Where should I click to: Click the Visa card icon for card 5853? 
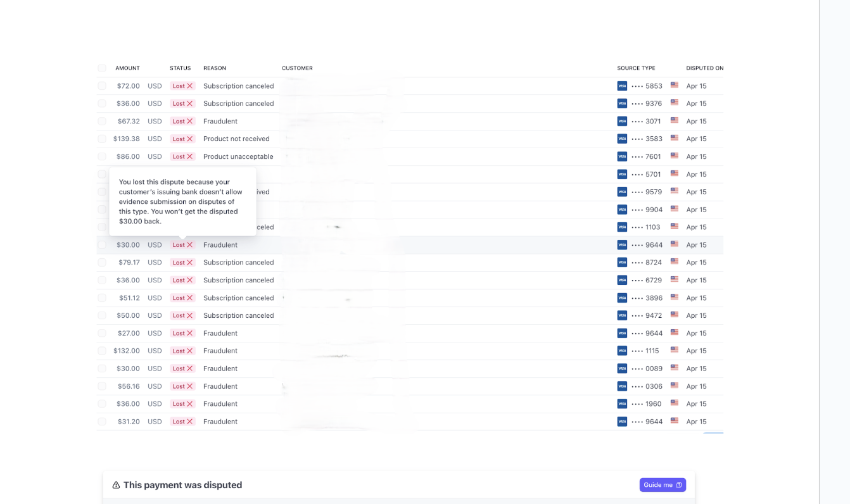(x=622, y=86)
